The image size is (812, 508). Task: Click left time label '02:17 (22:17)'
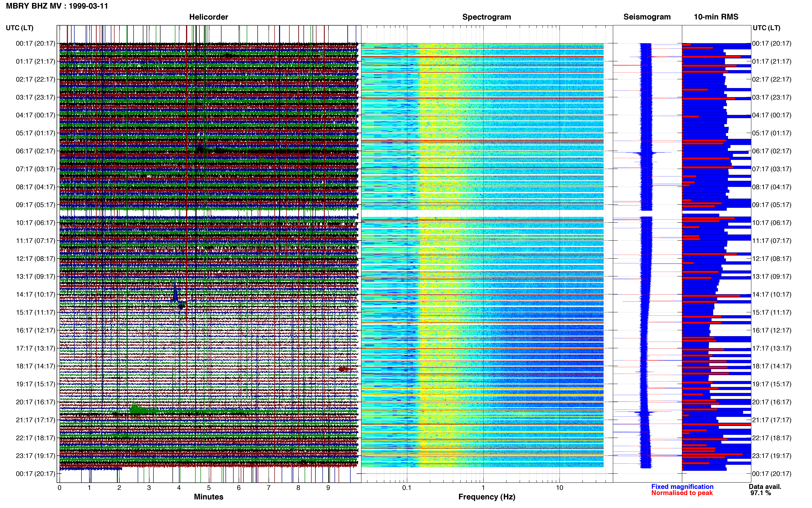coord(36,79)
